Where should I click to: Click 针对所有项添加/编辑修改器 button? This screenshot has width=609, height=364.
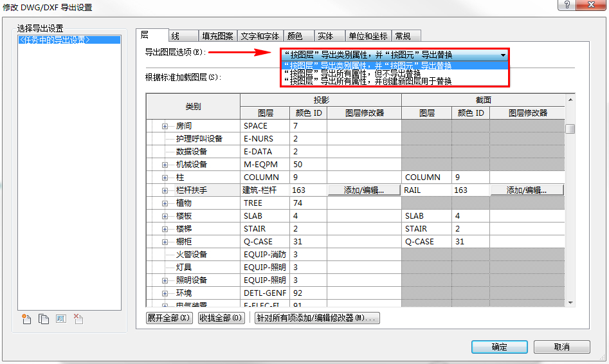point(317,318)
